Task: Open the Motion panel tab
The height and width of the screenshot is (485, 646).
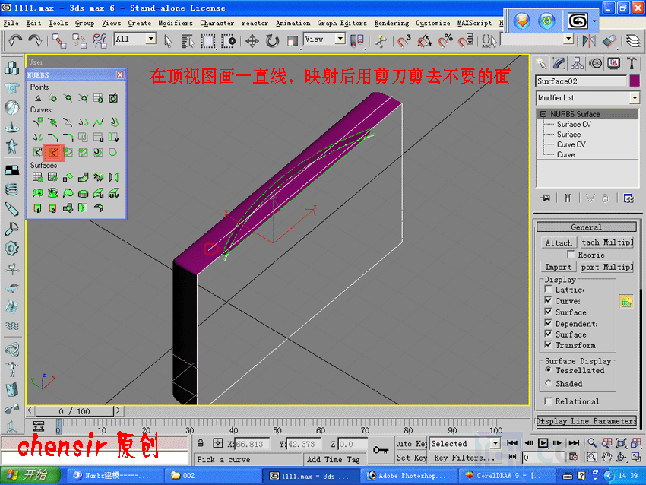Action: click(595, 63)
